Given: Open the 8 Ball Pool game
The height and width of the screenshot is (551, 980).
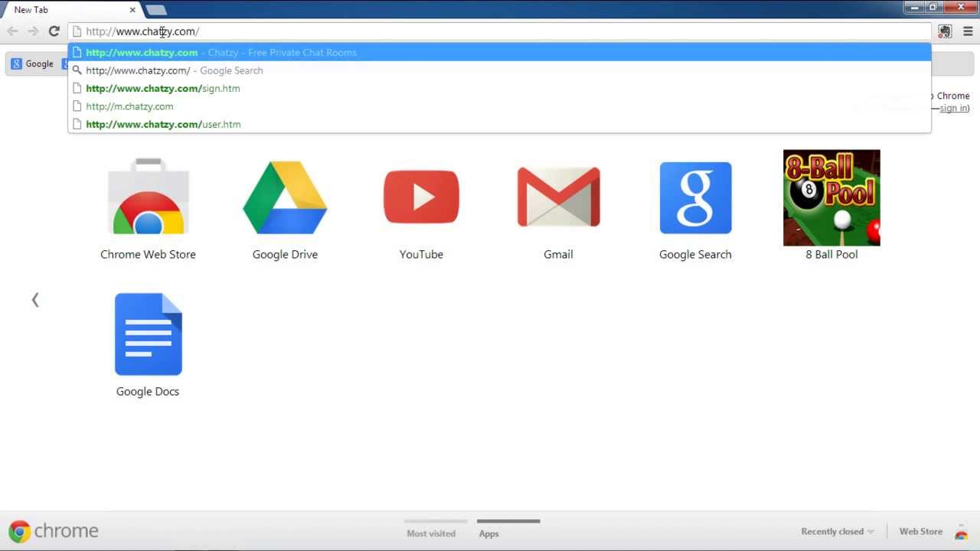Looking at the screenshot, I should click(831, 197).
